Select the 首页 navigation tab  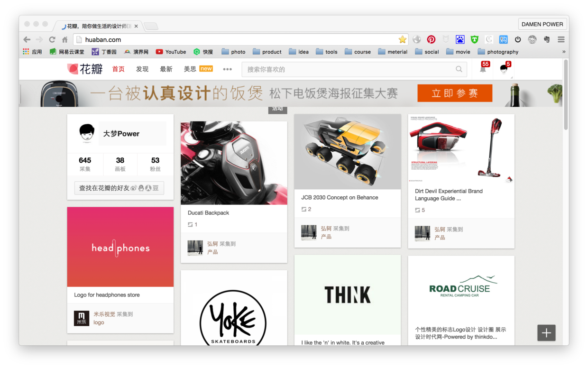point(118,69)
